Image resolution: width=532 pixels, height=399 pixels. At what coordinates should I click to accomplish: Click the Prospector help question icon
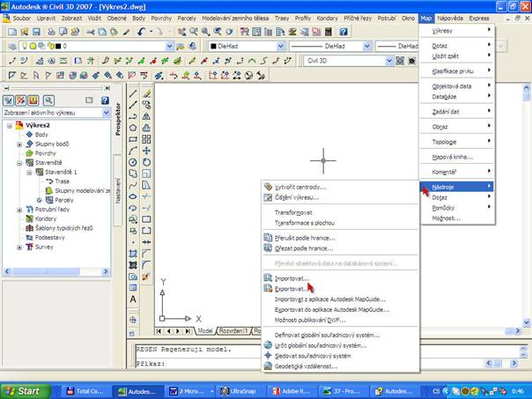click(x=105, y=100)
